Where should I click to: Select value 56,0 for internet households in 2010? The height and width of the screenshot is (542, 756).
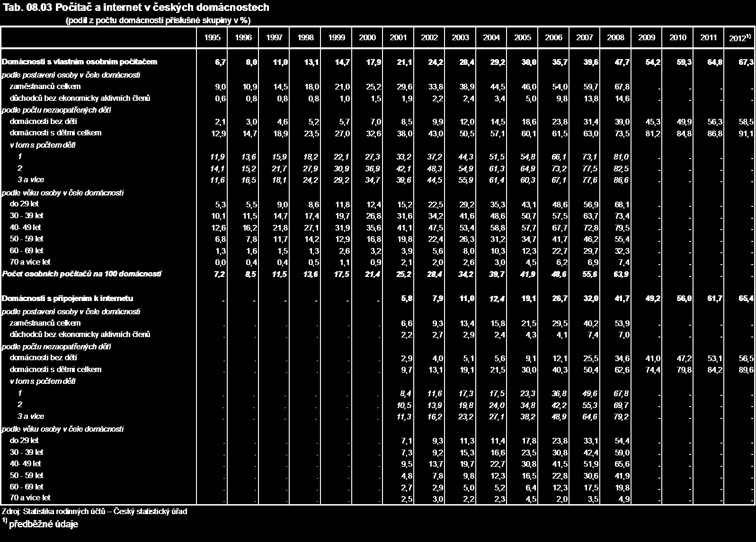684,300
